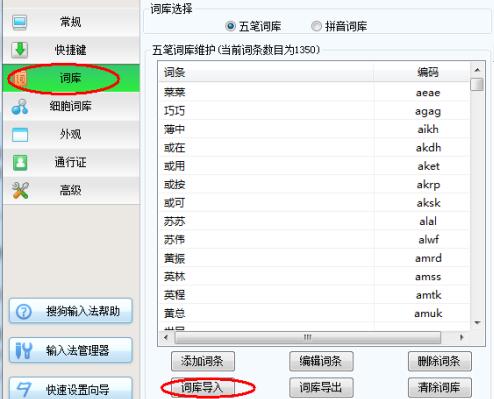494x399 pixels.
Task: Click the 添加词条 button
Action: click(203, 361)
